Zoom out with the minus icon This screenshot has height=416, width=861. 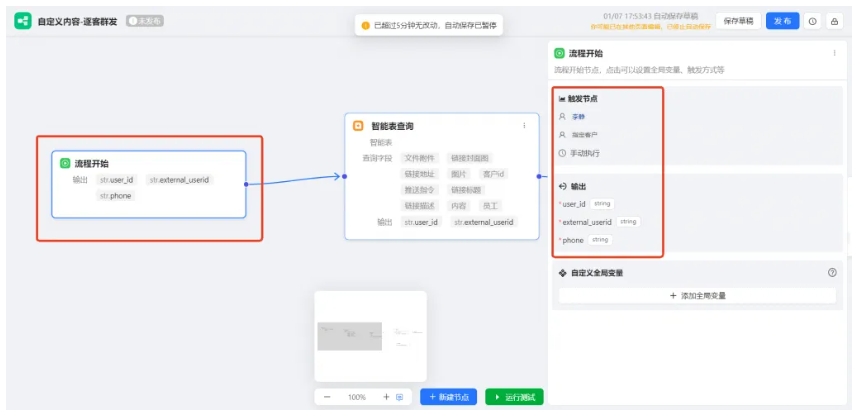pos(327,397)
